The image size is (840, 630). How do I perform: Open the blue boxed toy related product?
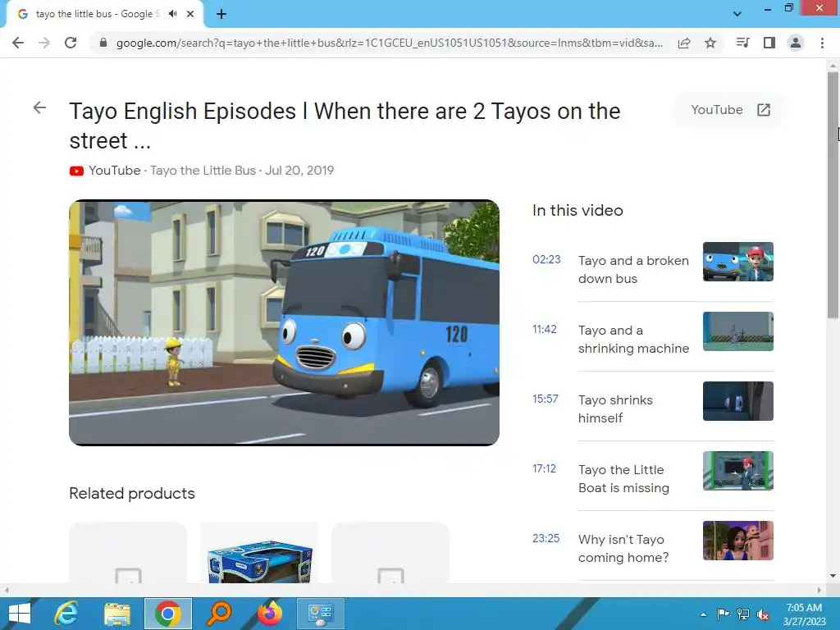point(260,554)
